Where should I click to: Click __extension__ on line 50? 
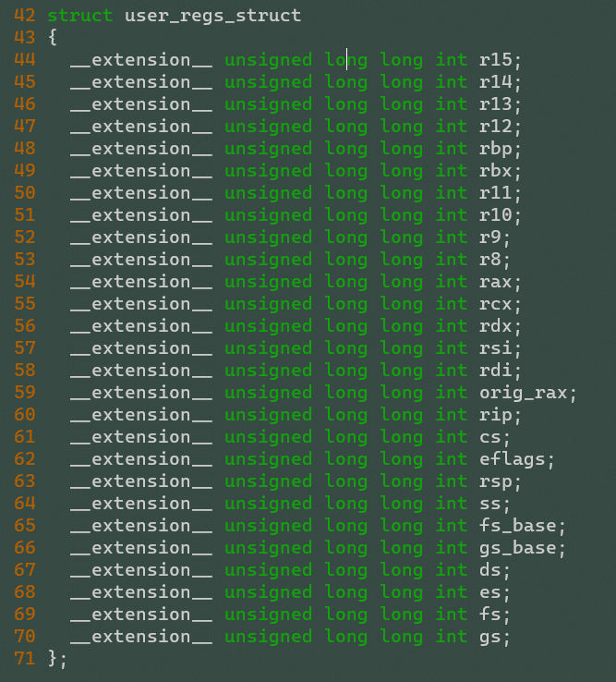click(141, 193)
